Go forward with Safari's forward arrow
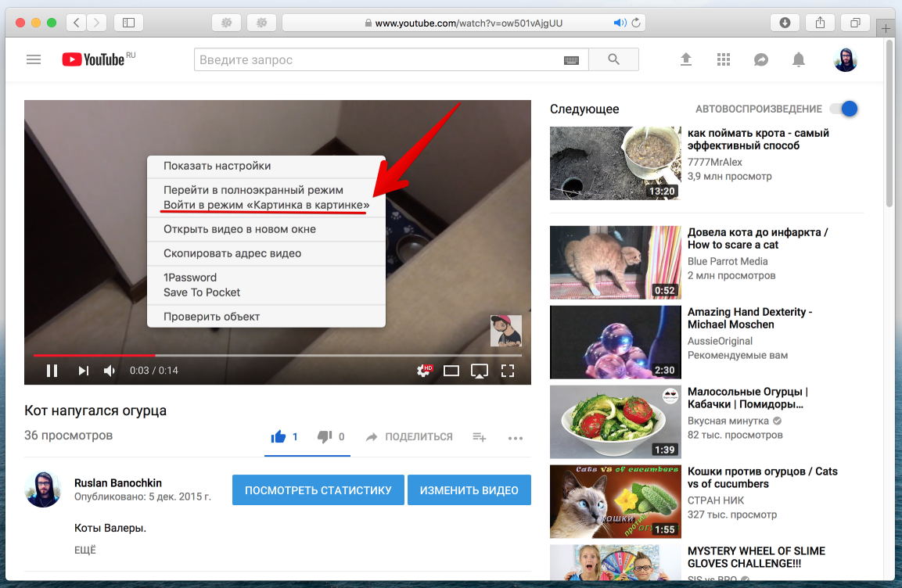The width and height of the screenshot is (902, 588). [x=96, y=23]
